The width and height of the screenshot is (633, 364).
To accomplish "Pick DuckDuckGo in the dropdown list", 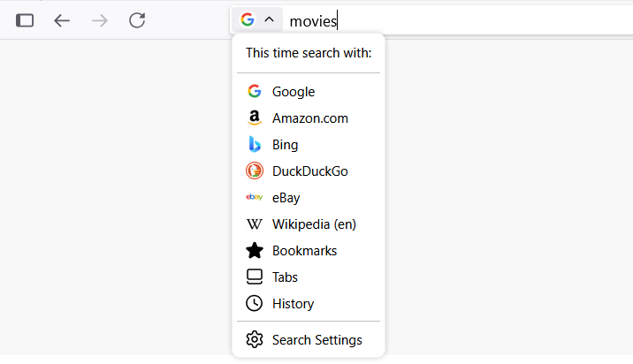I will pos(309,171).
